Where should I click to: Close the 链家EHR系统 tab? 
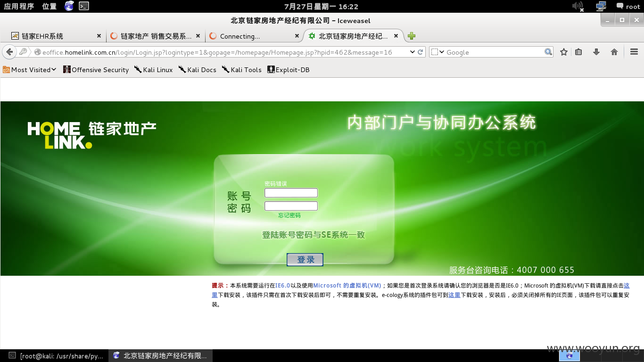99,36
